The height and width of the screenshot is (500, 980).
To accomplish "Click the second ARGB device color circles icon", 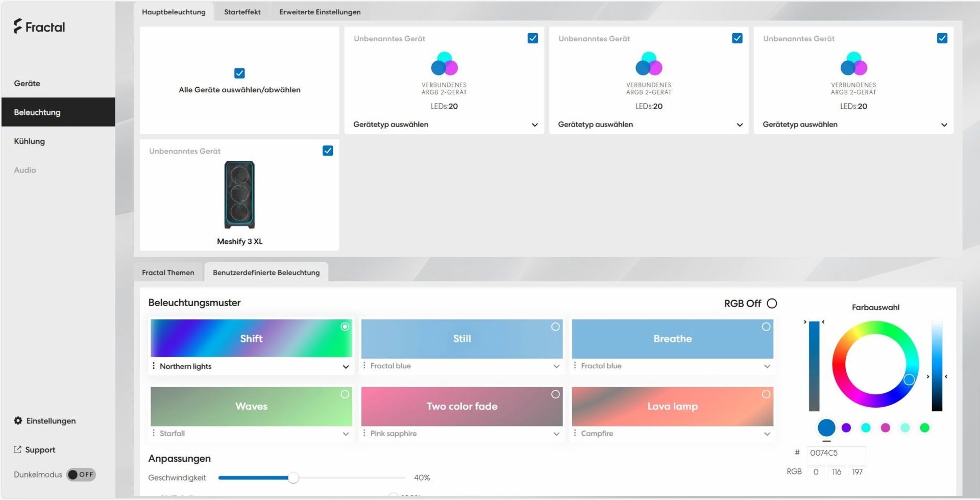I will pos(649,64).
